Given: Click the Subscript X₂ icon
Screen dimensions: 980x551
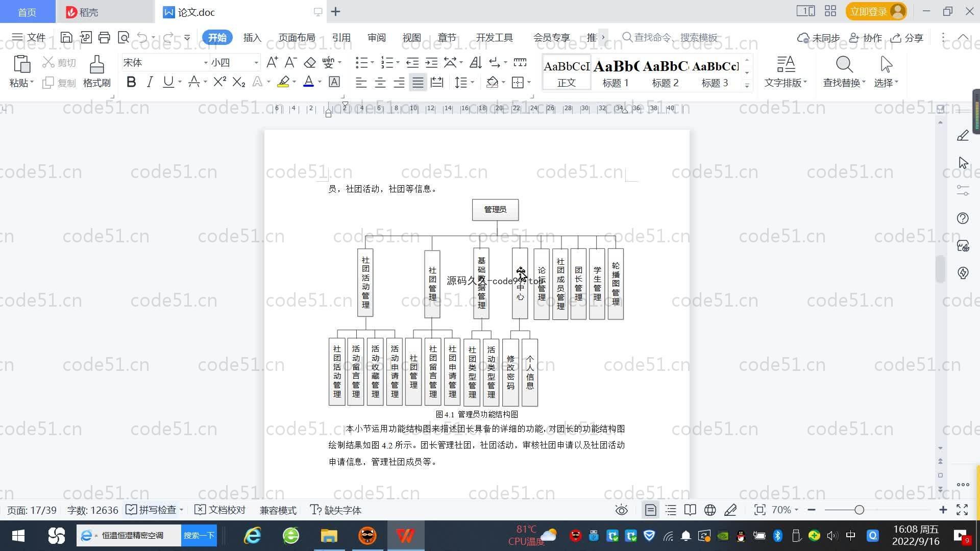Looking at the screenshot, I should click(239, 82).
